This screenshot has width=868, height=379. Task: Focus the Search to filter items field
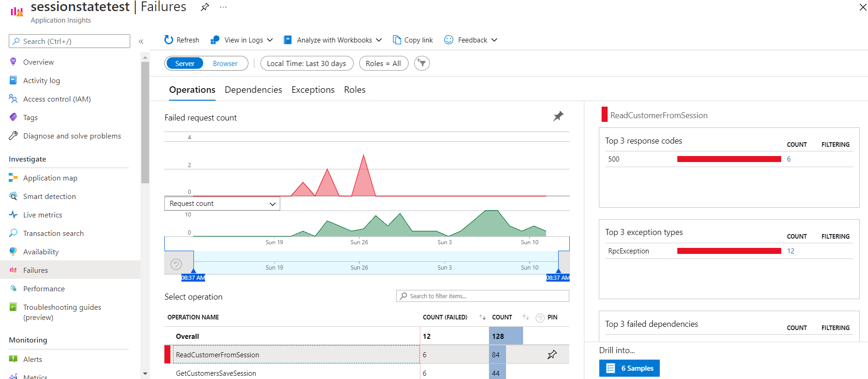(482, 296)
